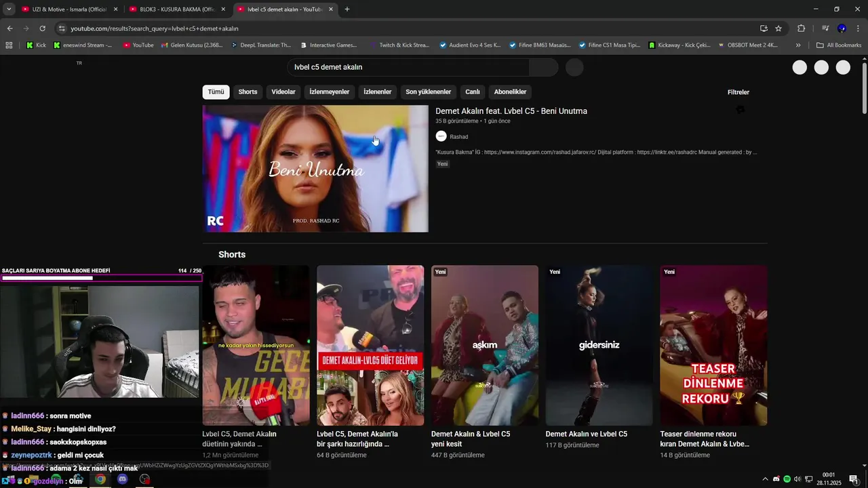This screenshot has width=868, height=488.
Task: Open 'Demet Akalın & Lvbel C5 yeni kesit' title
Action: click(x=471, y=439)
